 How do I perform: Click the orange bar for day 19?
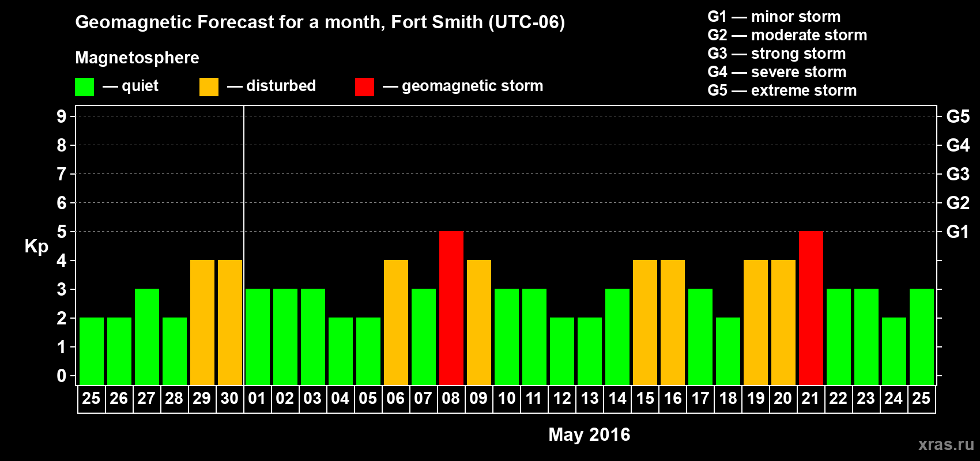[756, 323]
